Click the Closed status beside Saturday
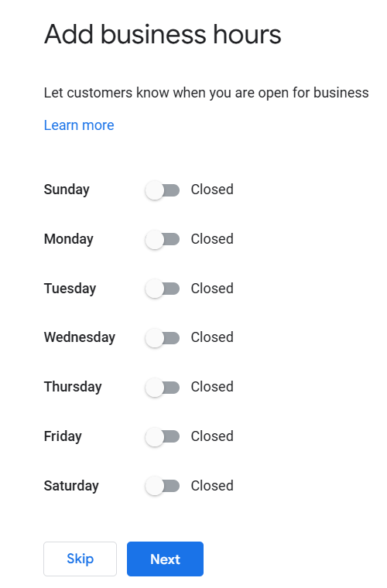 coord(212,486)
